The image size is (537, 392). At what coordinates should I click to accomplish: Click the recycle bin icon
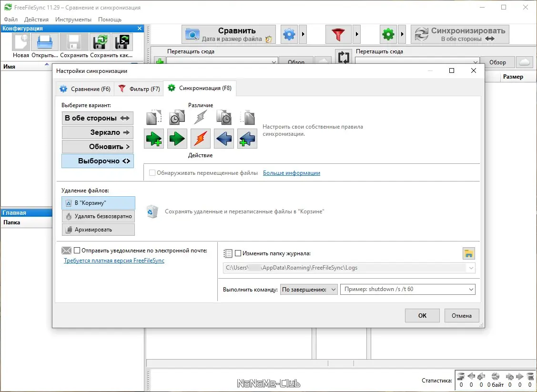tap(152, 211)
